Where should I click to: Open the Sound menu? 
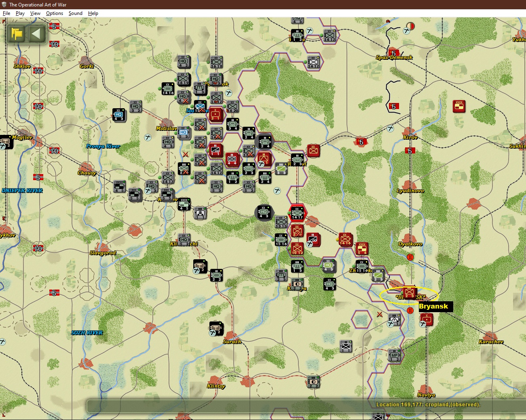[75, 13]
